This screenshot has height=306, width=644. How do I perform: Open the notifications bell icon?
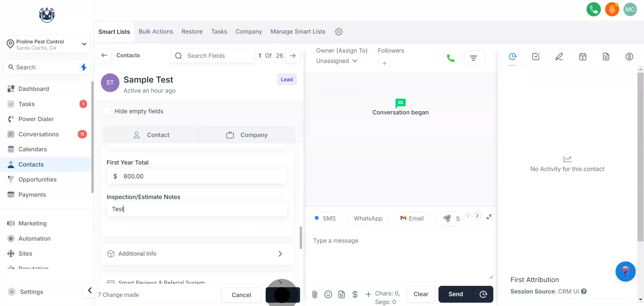612,10
